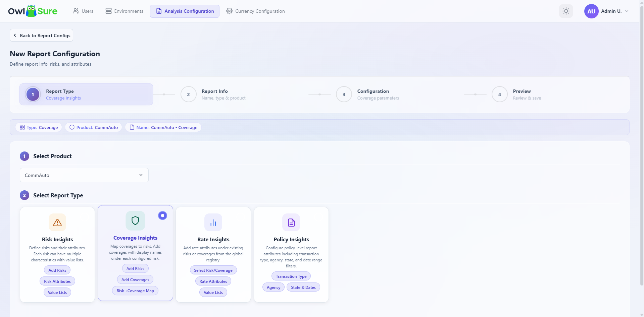
Task: Click the Add Coverages tag
Action: point(135,279)
